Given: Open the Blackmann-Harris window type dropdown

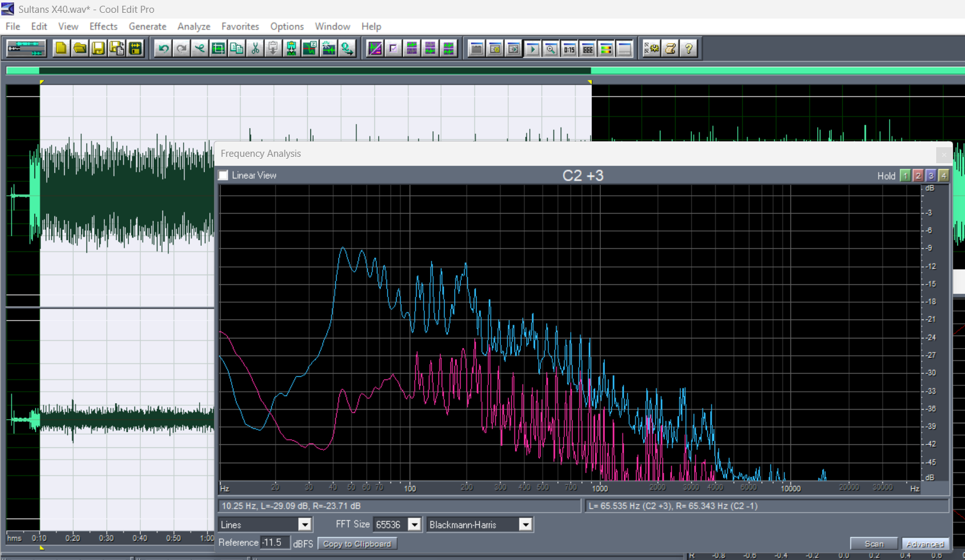Looking at the screenshot, I should click(x=525, y=525).
